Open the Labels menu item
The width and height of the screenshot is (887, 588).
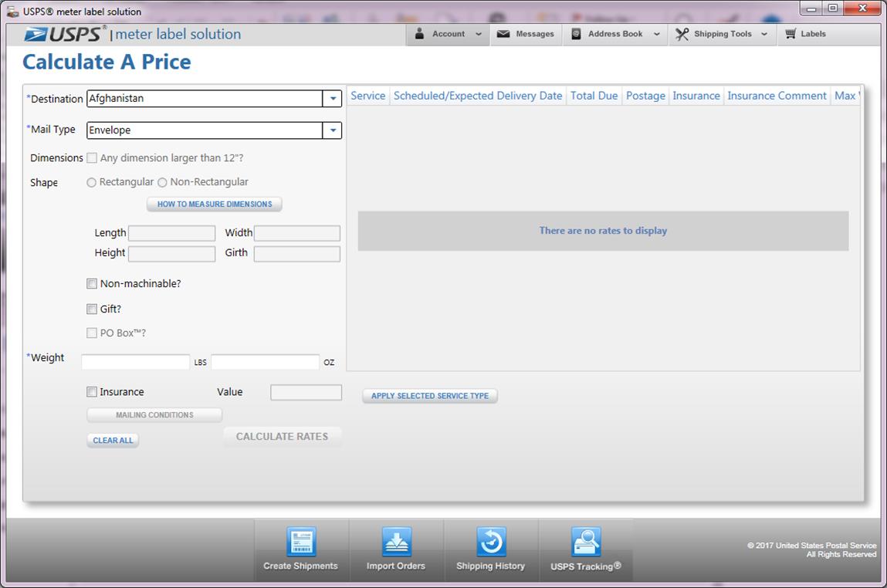point(805,34)
